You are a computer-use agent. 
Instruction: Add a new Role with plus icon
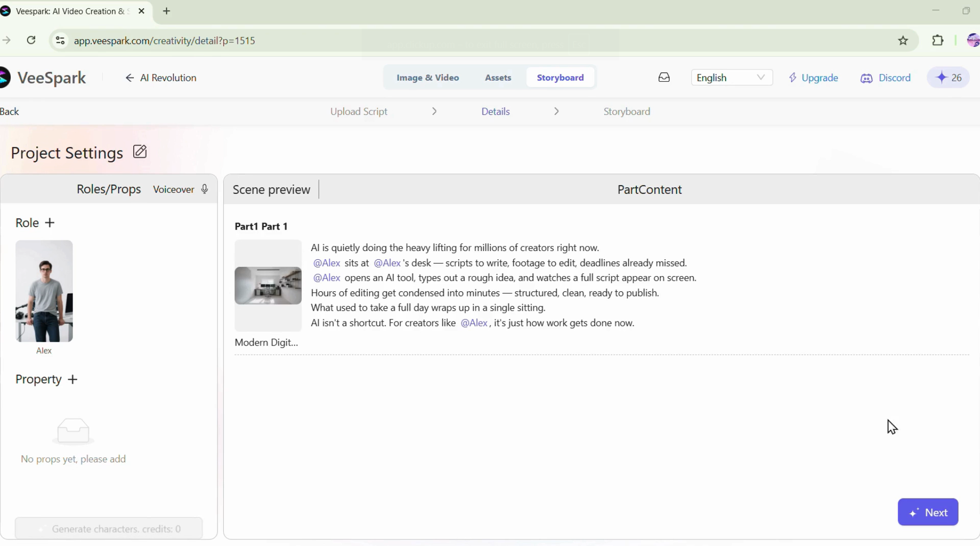coord(50,223)
